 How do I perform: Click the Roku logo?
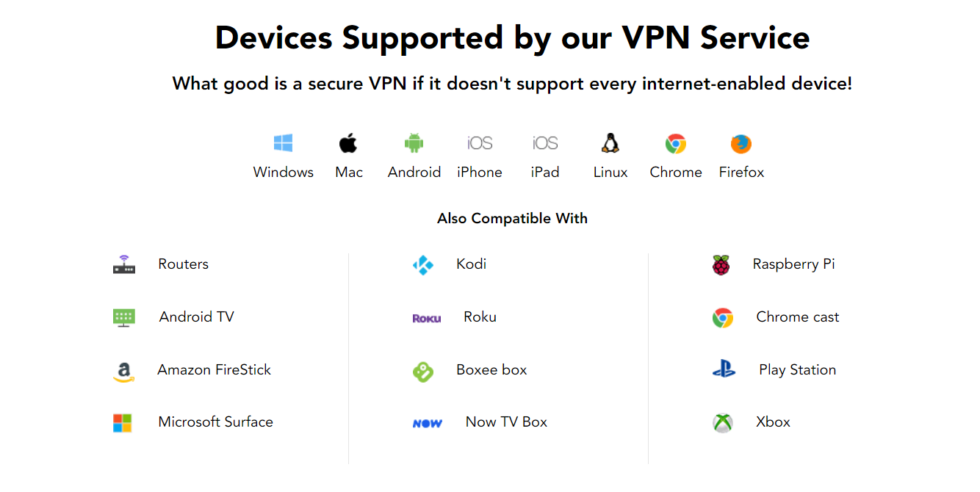pyautogui.click(x=427, y=317)
